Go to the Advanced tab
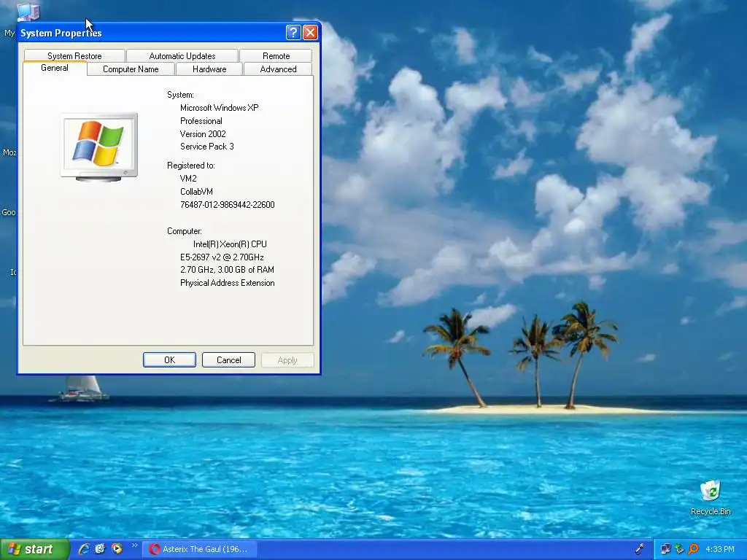 tap(278, 69)
